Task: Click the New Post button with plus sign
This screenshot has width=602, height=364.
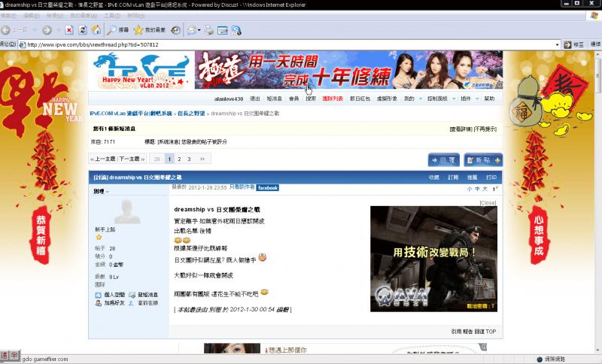Action: pyautogui.click(x=483, y=160)
